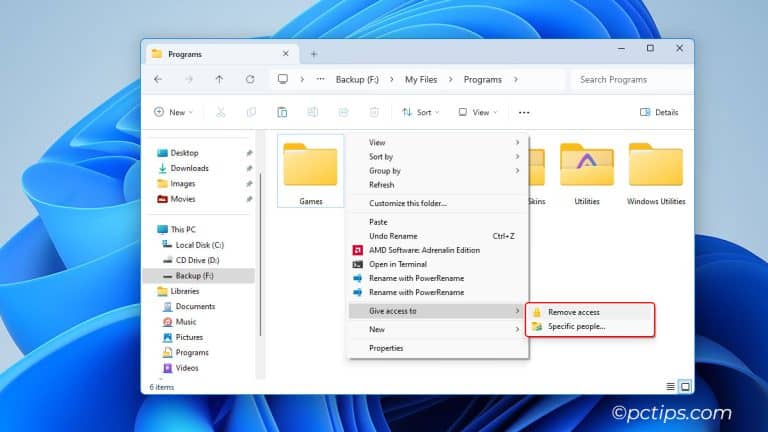This screenshot has height=432, width=768.
Task: Click Backup (F:) in the address bar
Action: [357, 79]
